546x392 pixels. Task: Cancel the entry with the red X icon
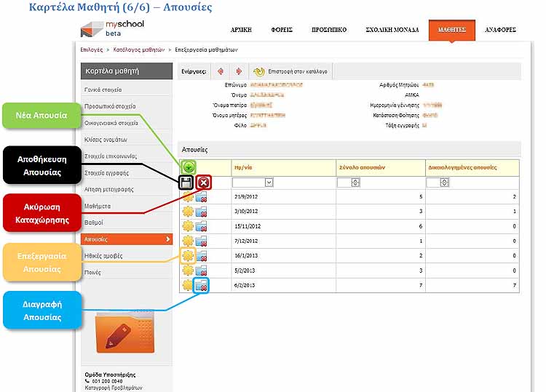point(203,182)
